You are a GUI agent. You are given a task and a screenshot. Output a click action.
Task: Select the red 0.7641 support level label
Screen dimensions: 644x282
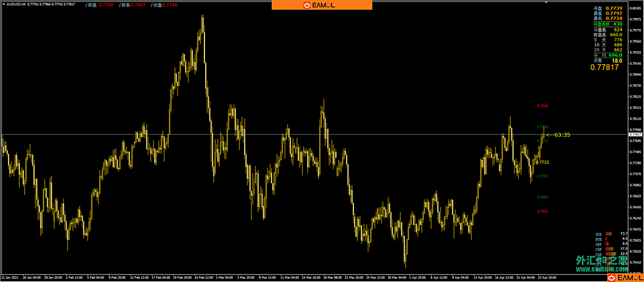(542, 211)
